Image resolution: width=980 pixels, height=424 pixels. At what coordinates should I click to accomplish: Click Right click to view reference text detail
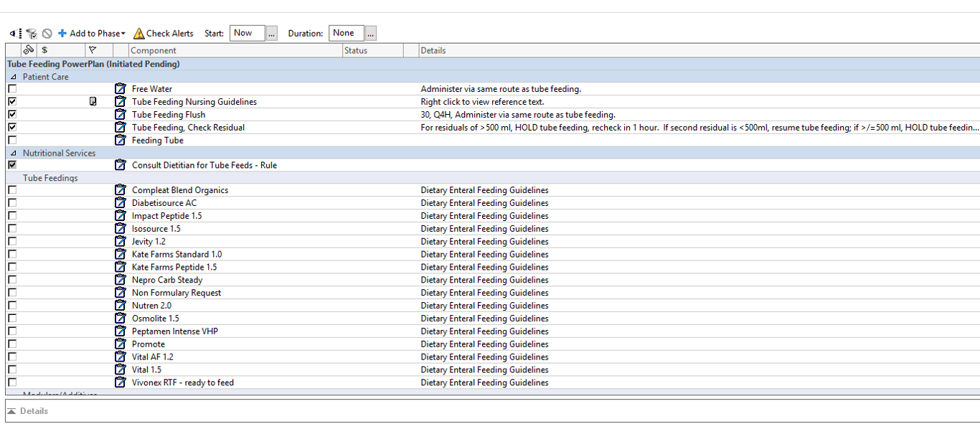tap(483, 102)
